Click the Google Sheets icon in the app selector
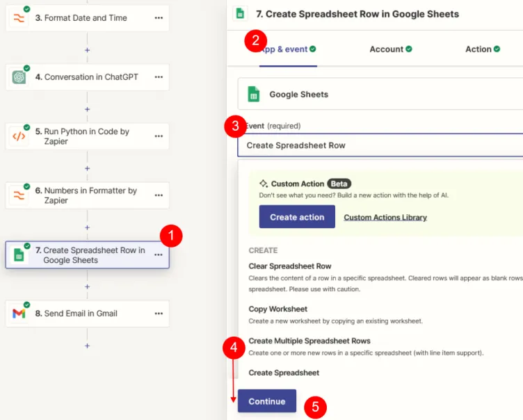 (253, 94)
